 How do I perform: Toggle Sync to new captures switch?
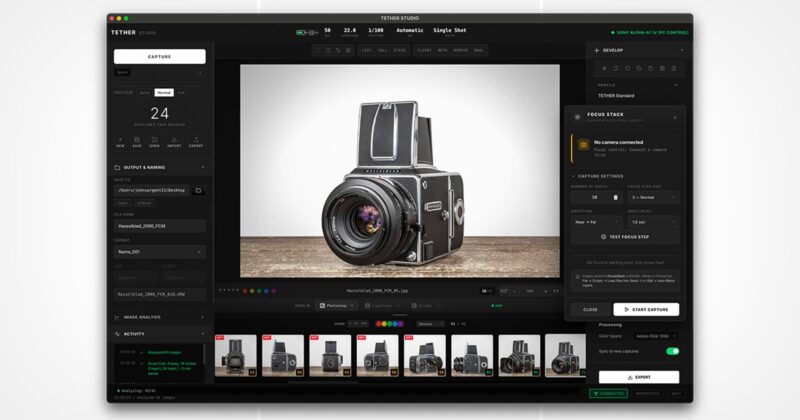(x=672, y=351)
